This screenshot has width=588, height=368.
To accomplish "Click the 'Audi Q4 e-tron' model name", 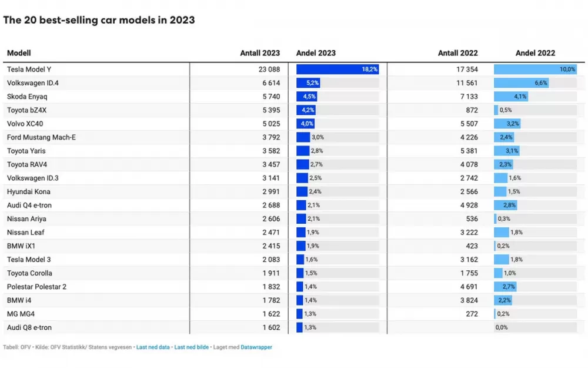I will 29,205.
